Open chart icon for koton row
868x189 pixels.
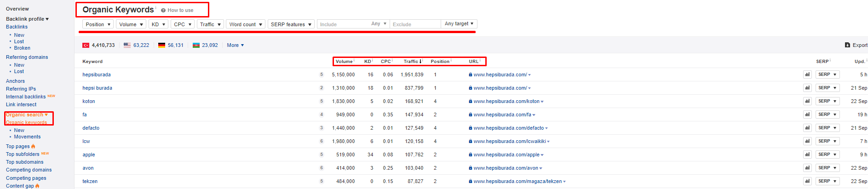coord(807,101)
